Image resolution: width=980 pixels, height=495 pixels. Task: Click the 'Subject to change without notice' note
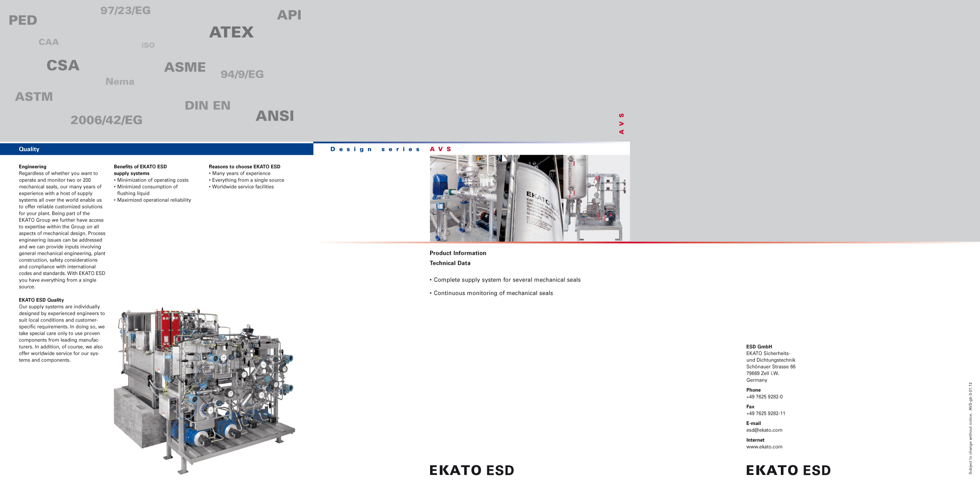(970, 444)
